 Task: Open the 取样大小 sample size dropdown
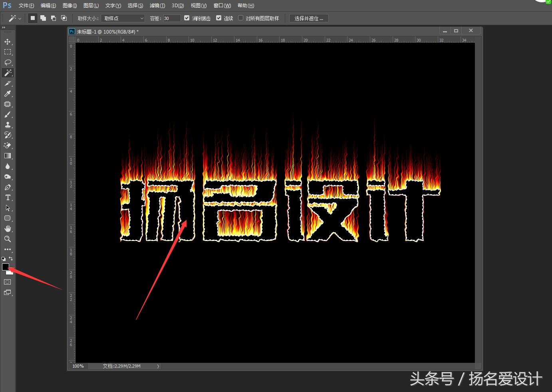123,18
